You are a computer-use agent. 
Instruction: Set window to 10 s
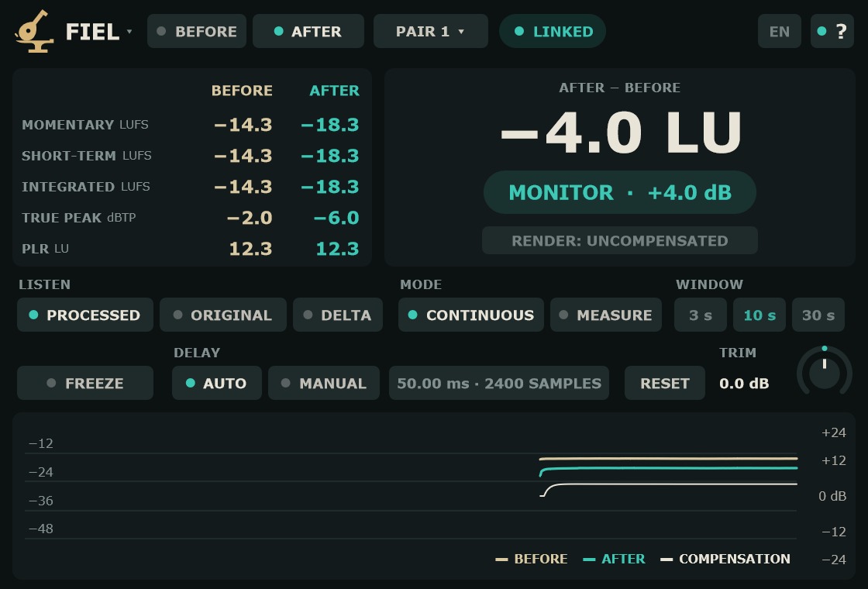coord(759,315)
